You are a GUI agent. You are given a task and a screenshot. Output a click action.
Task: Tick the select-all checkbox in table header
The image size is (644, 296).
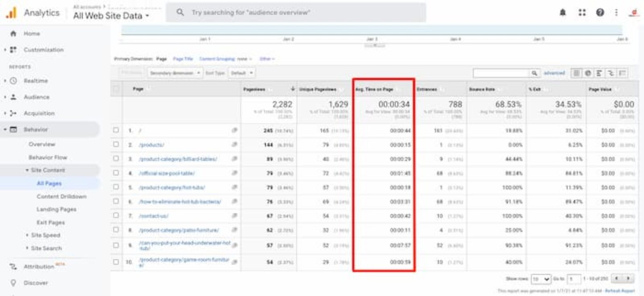click(x=116, y=89)
